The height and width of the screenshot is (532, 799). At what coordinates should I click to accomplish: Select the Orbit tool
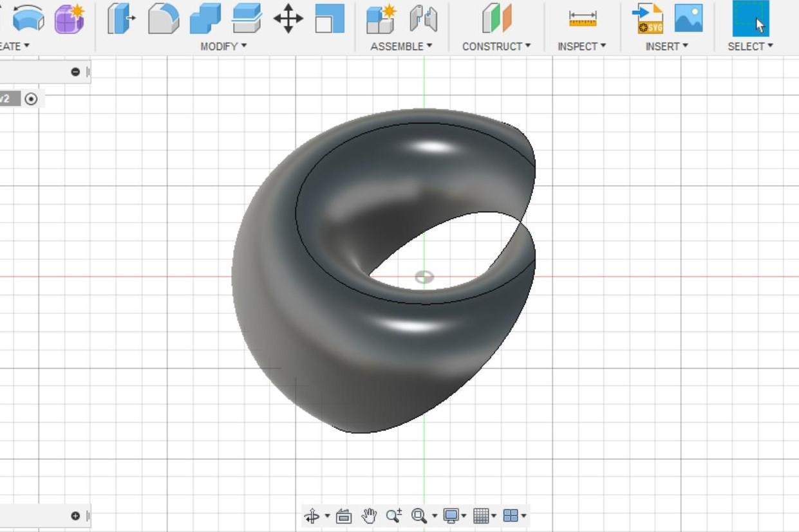tap(314, 515)
